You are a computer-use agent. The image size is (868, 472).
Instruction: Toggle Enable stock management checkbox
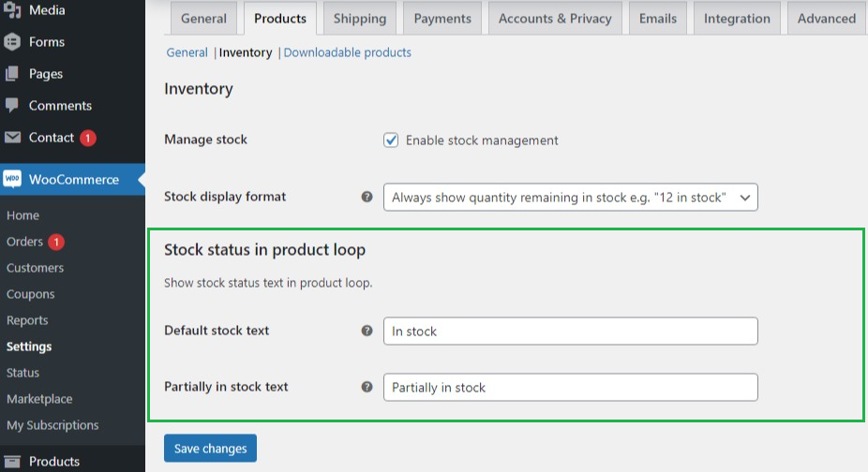392,140
